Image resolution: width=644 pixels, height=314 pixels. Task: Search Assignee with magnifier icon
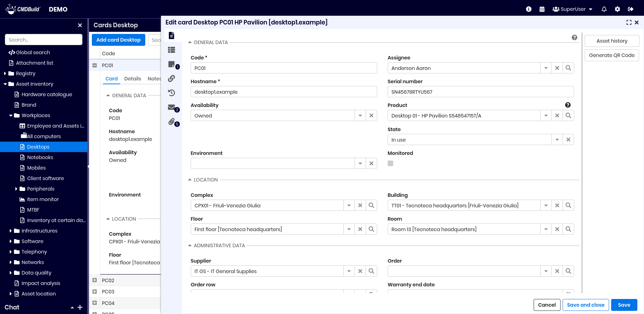tap(568, 68)
